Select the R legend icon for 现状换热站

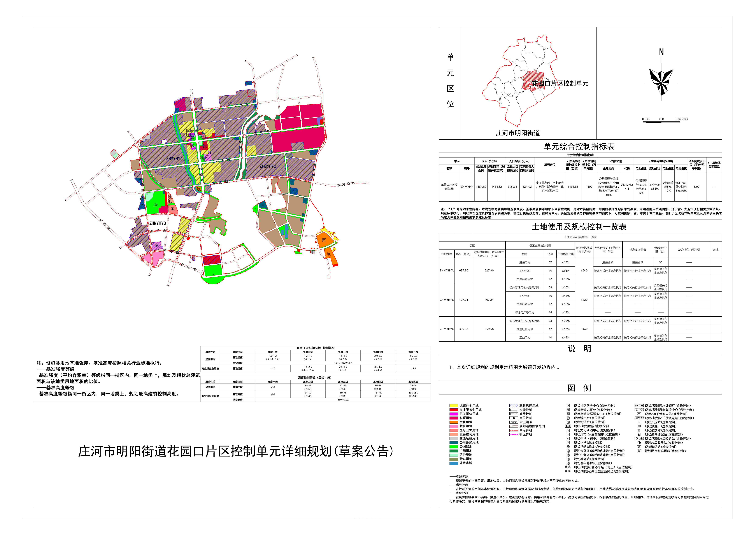639,430
